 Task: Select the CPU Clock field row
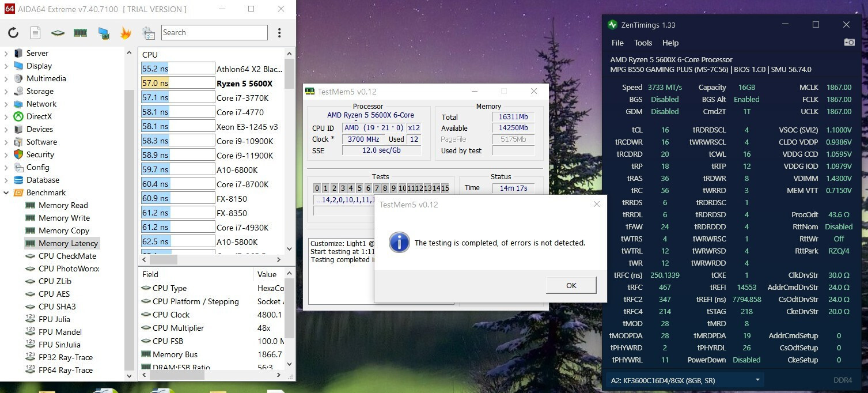(x=212, y=315)
